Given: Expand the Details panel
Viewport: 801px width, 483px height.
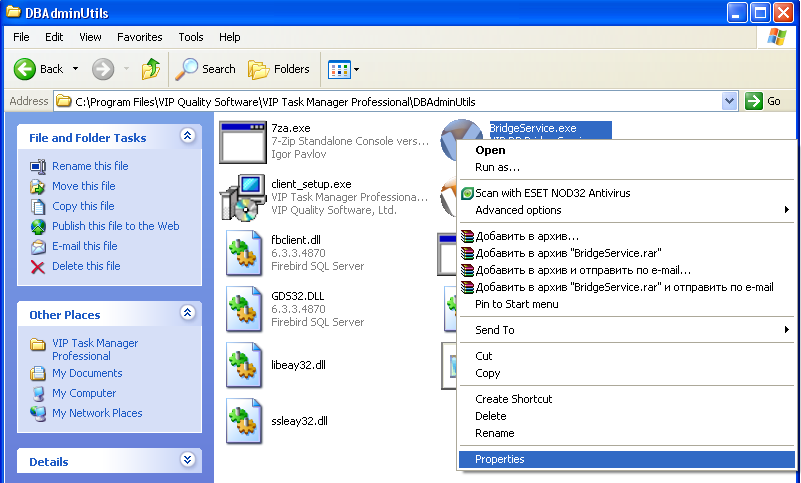Looking at the screenshot, I should coord(187,461).
